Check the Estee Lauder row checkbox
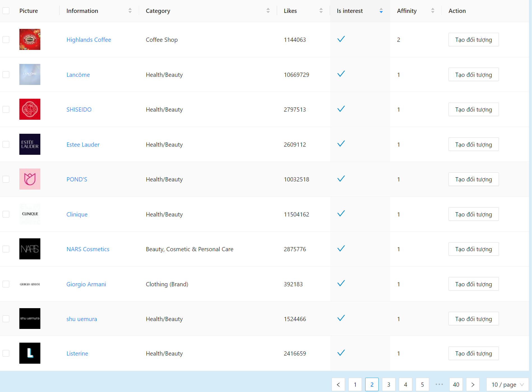Viewport: 532px width, 392px height. click(x=6, y=144)
